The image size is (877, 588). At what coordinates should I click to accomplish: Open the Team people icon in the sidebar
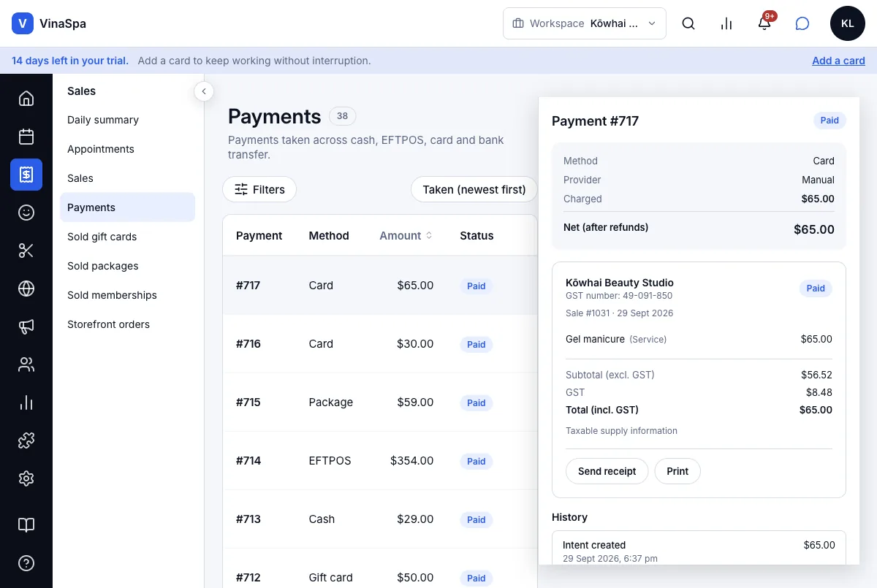coord(26,364)
